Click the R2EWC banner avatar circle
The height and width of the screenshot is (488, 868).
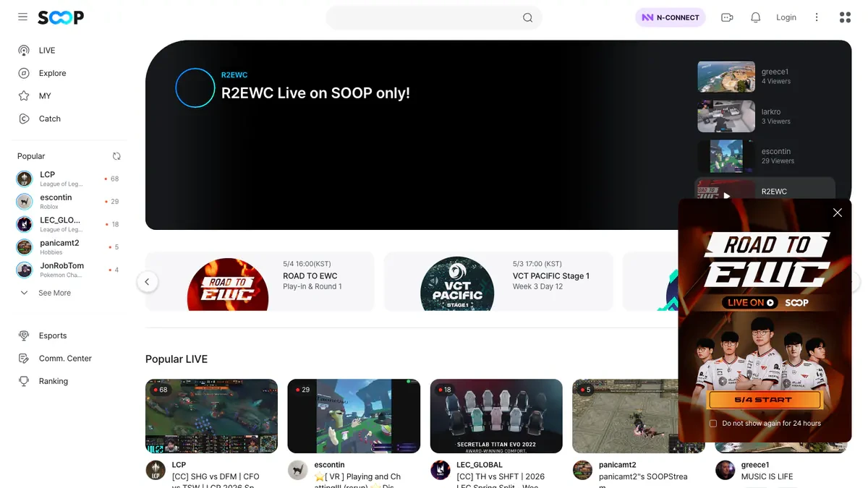(x=195, y=88)
